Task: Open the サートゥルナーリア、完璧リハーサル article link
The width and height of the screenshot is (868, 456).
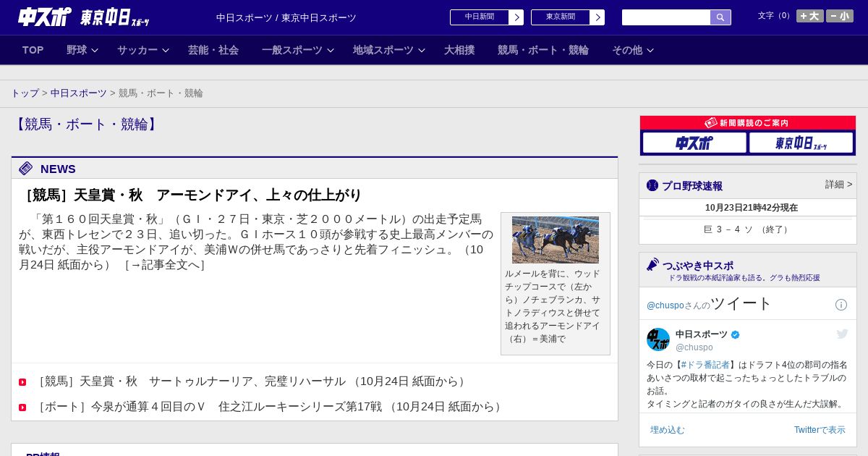Action: coord(251,381)
